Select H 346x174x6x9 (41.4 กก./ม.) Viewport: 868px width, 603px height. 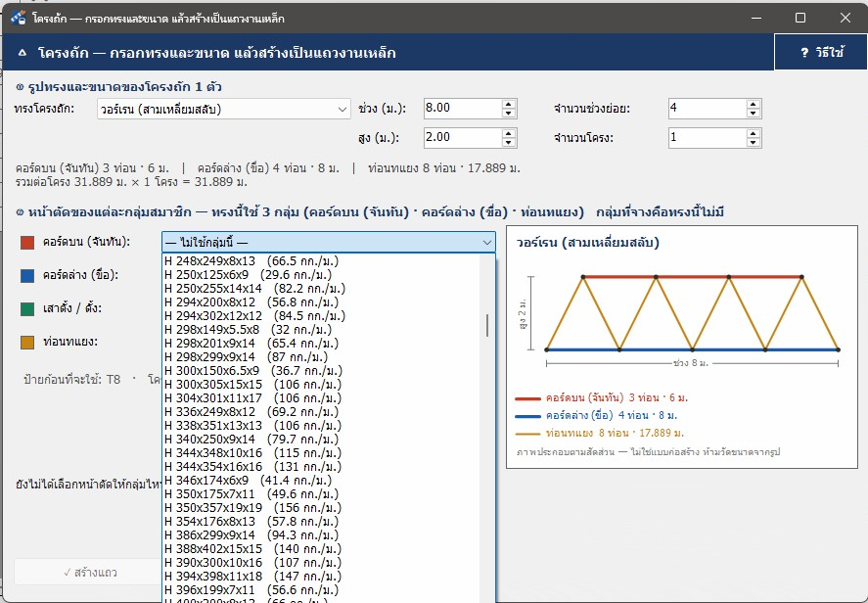point(321,481)
